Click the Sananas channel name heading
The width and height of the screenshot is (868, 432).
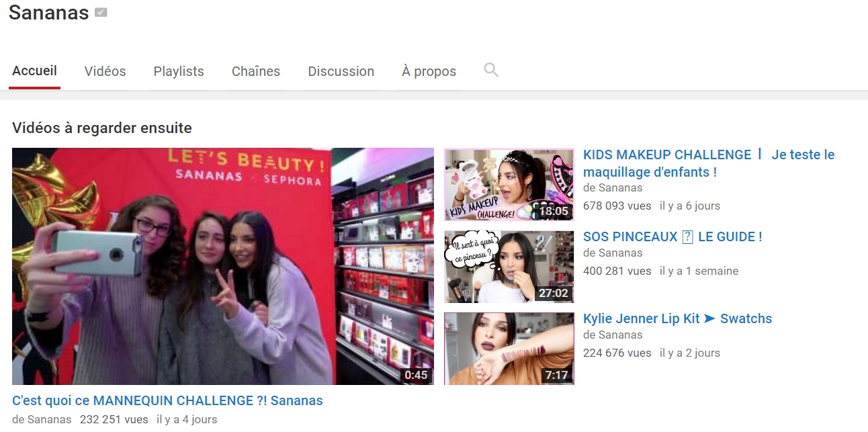click(x=49, y=12)
